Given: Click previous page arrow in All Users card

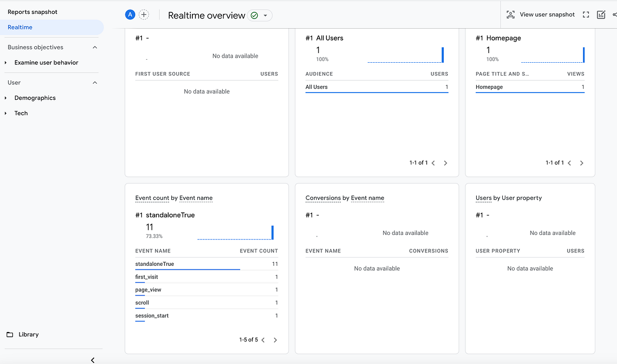Looking at the screenshot, I should click(433, 162).
